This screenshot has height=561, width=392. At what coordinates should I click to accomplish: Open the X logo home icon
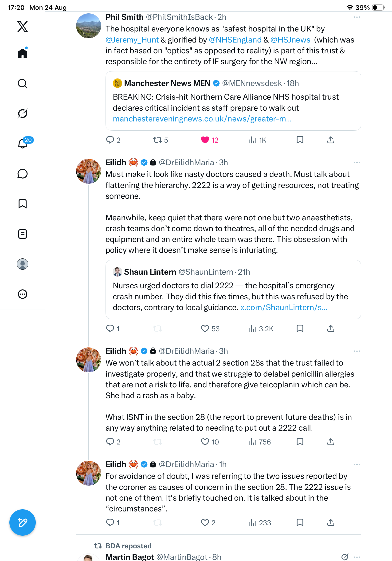click(x=23, y=27)
